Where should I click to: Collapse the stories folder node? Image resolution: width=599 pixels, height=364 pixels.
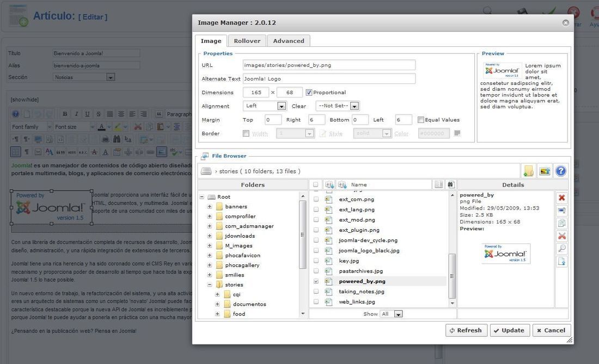coord(209,285)
